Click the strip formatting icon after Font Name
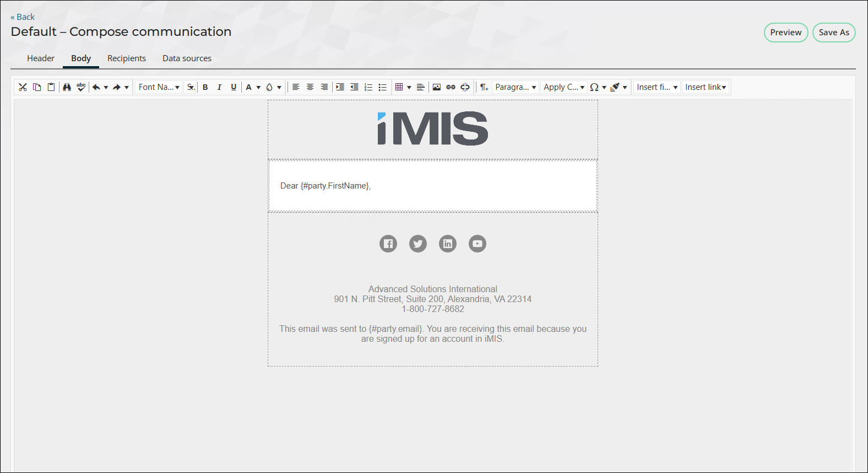Image resolution: width=868 pixels, height=473 pixels. point(191,87)
